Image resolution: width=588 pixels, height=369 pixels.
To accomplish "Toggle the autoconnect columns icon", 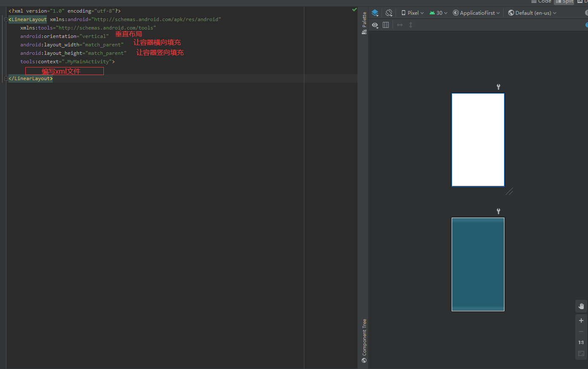I will [x=386, y=25].
